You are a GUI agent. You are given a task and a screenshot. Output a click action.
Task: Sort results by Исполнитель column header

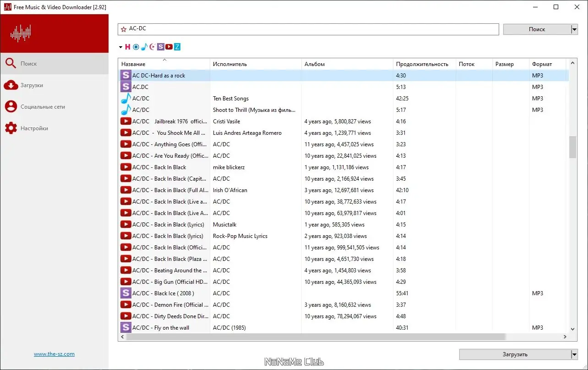[x=256, y=64]
